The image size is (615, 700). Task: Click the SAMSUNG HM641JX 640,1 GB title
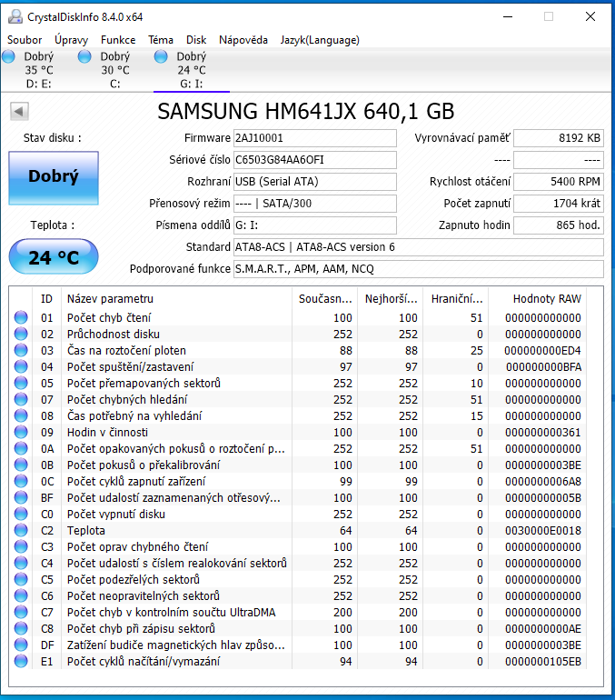click(306, 112)
